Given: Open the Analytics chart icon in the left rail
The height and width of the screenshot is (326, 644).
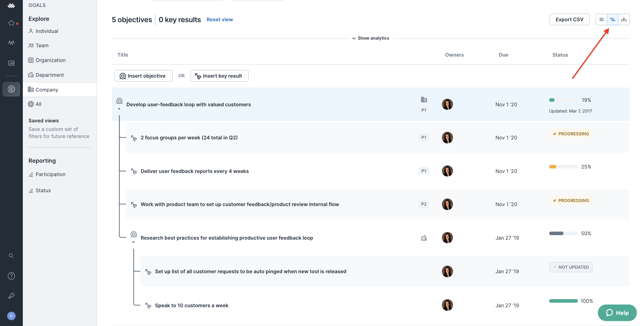Looking at the screenshot, I should (x=11, y=63).
